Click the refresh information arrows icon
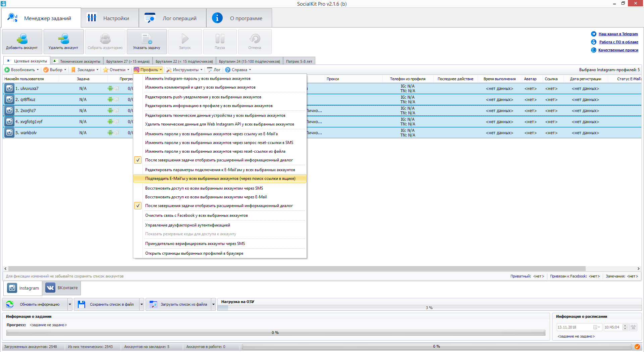This screenshot has width=644, height=352. coord(10,304)
